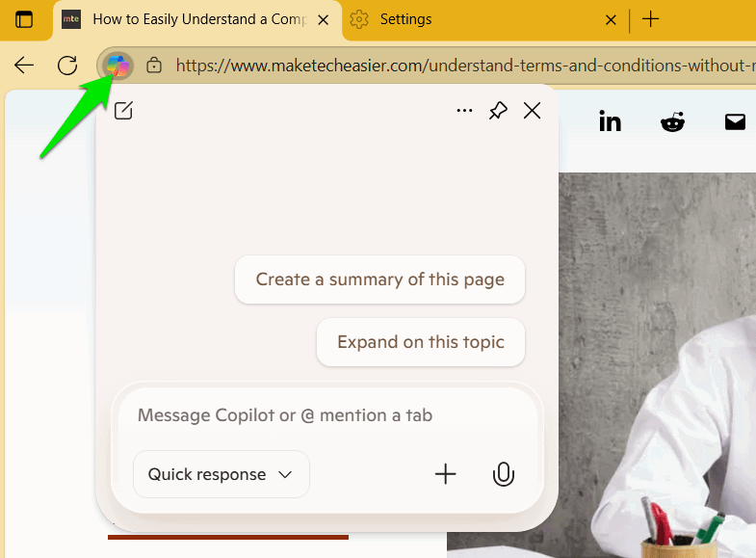Switch to the Settings tab
This screenshot has height=558, width=756.
[x=482, y=19]
